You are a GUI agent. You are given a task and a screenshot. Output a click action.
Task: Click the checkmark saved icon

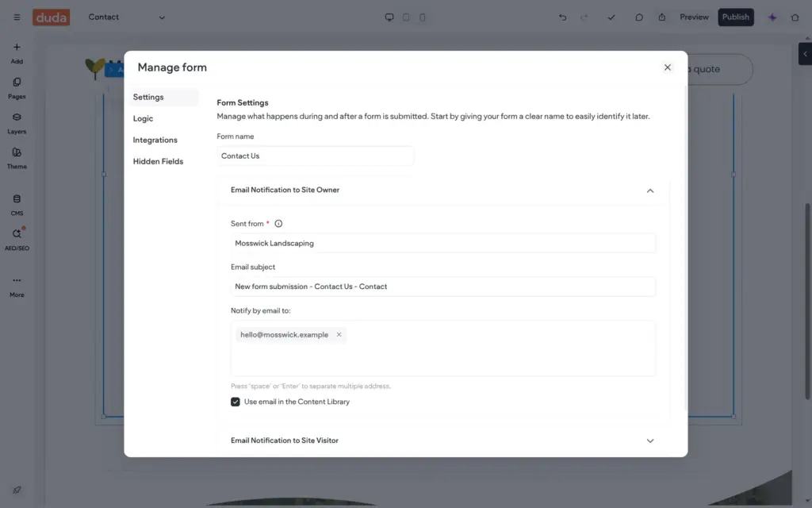(x=611, y=17)
